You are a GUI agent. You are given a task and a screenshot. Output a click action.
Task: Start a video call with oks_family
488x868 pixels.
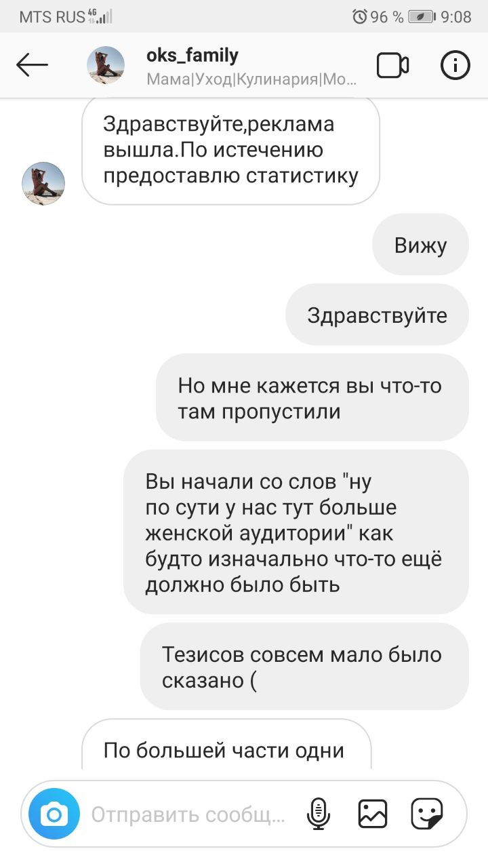pos(392,66)
